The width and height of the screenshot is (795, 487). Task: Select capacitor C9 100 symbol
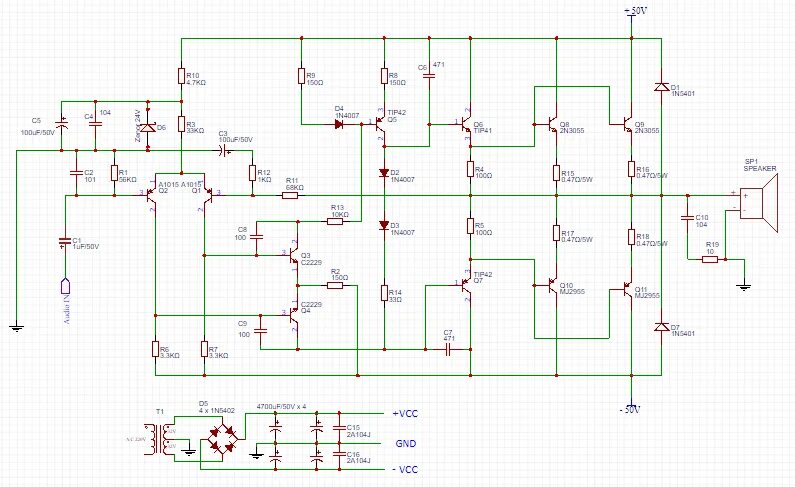[x=260, y=330]
